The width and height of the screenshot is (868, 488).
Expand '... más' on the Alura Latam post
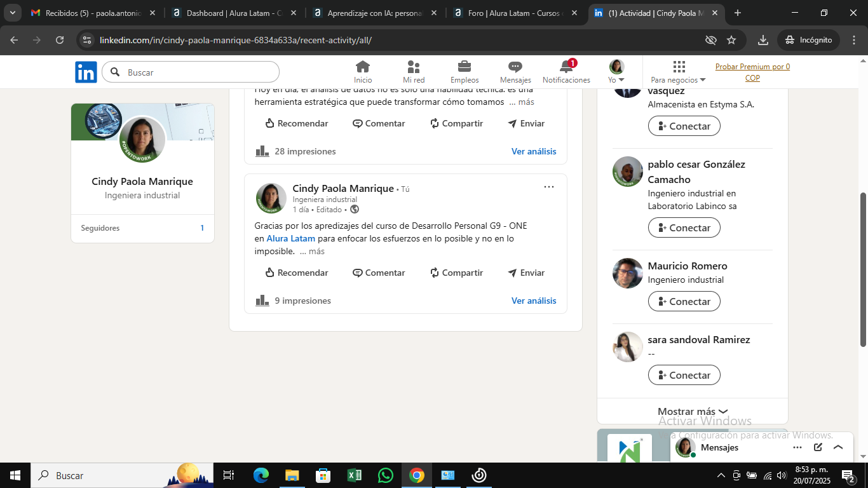point(312,251)
